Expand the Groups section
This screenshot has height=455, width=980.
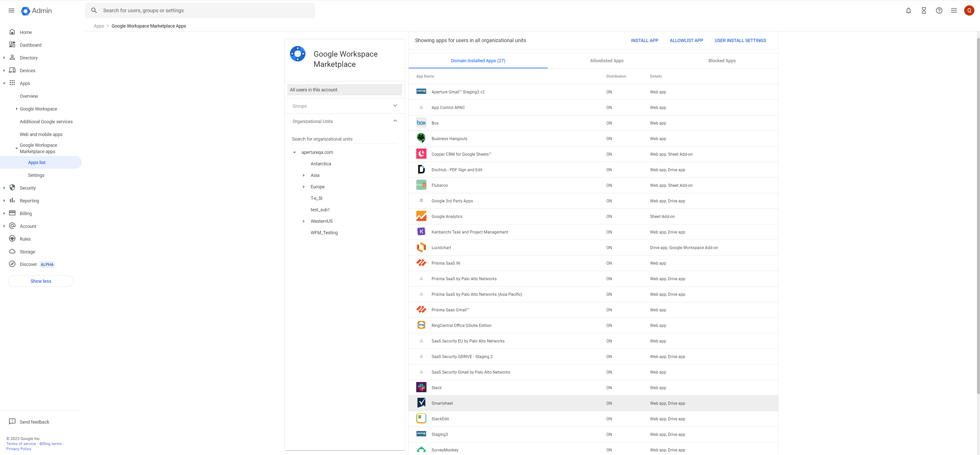tap(395, 106)
